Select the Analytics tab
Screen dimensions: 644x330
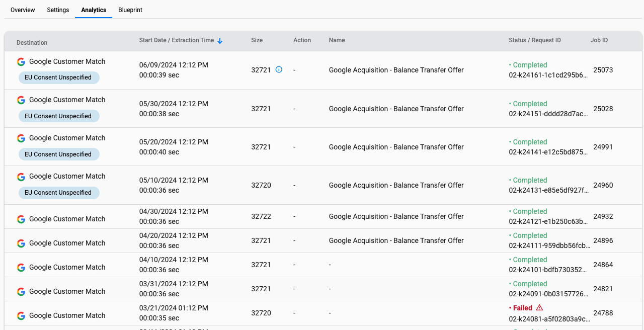(94, 10)
